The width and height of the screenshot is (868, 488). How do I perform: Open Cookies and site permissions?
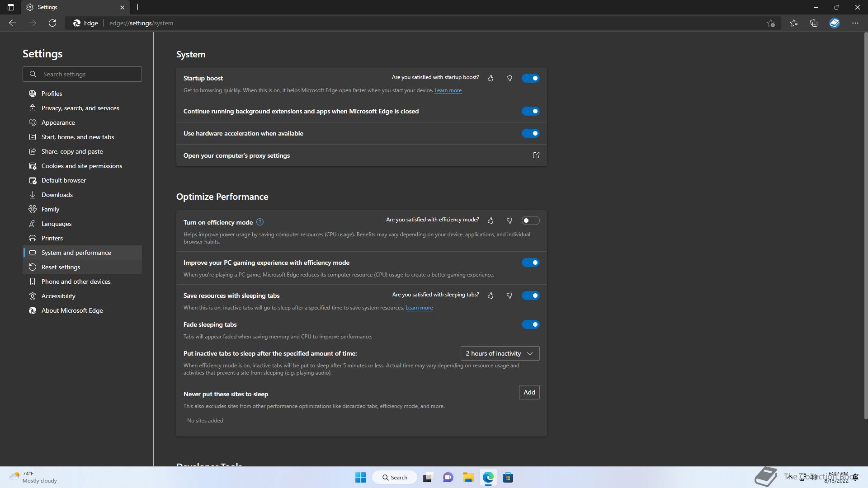[x=82, y=166]
